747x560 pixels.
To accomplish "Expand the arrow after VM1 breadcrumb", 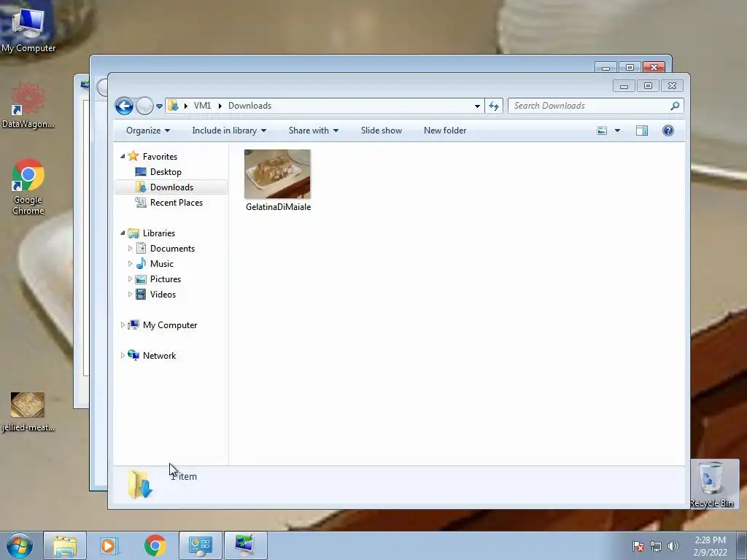I will point(220,106).
